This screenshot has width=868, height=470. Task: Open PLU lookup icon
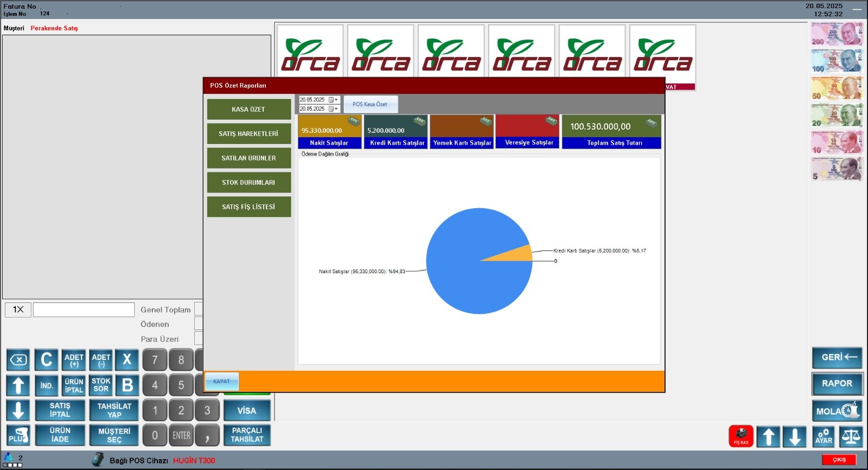(x=18, y=435)
